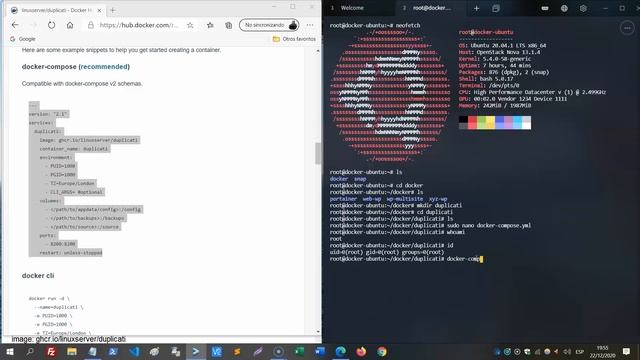640x360 pixels.
Task: Click 'OS: Ubuntu 20.04.1 LTS' neofetch line
Action: coord(502,45)
